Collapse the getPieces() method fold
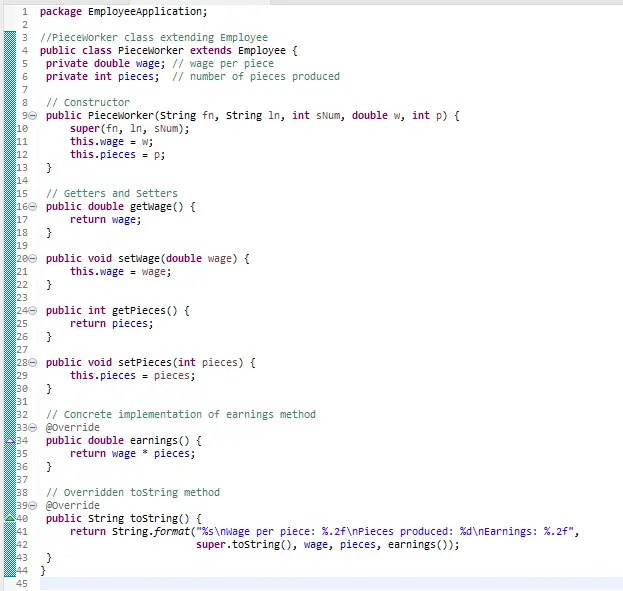Viewport: 623px width, 591px height. 32,311
